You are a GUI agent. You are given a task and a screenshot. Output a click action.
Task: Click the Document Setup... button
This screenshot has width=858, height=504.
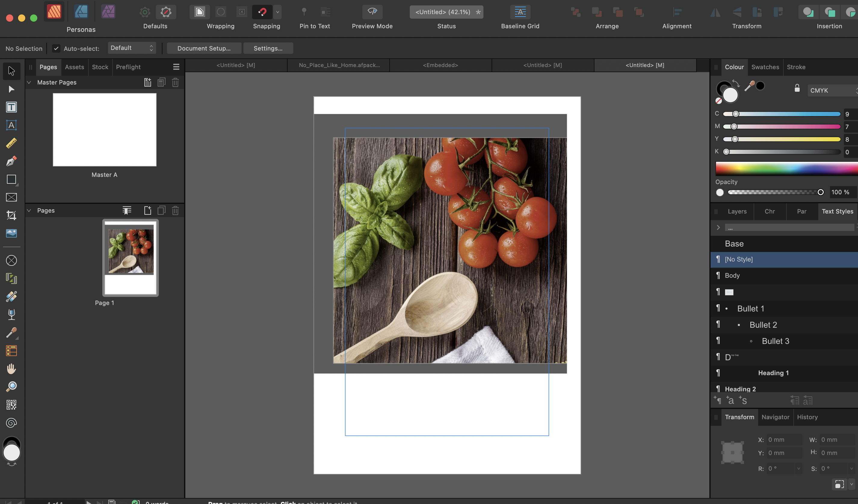pyautogui.click(x=204, y=48)
